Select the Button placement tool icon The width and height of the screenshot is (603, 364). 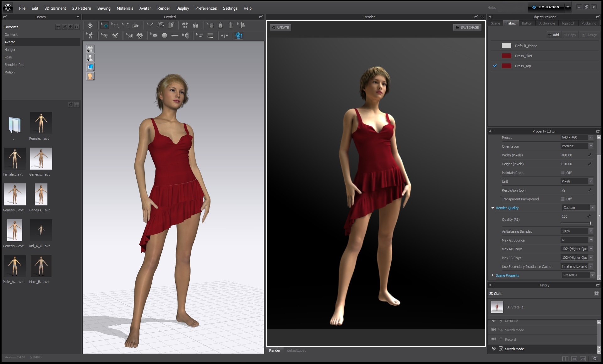pos(164,35)
